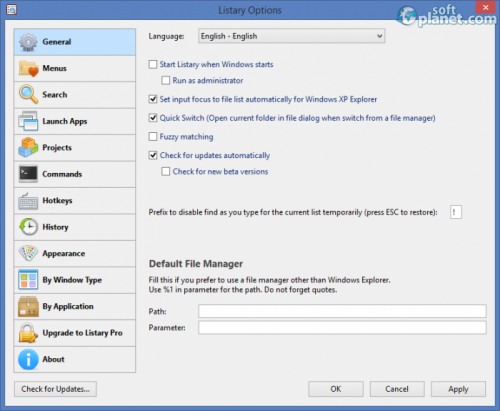Select the History label
The image size is (500, 411).
point(55,227)
